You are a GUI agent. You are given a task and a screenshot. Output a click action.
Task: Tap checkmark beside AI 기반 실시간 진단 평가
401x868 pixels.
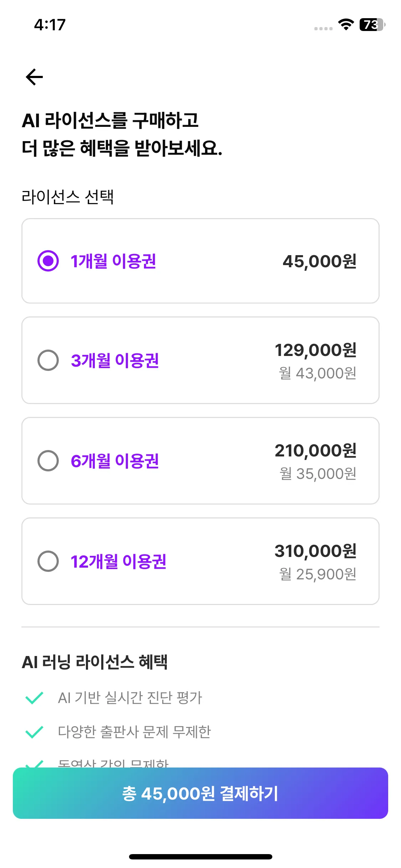(x=35, y=698)
